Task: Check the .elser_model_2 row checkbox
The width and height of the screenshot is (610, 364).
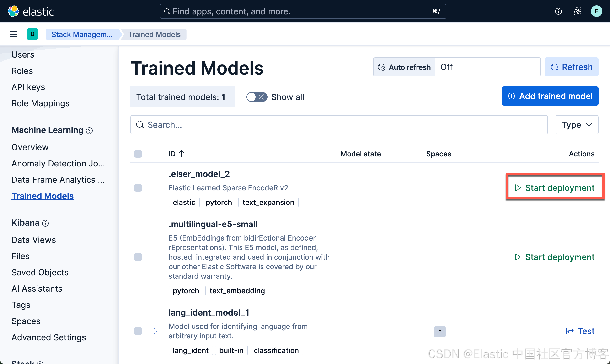Action: click(138, 188)
